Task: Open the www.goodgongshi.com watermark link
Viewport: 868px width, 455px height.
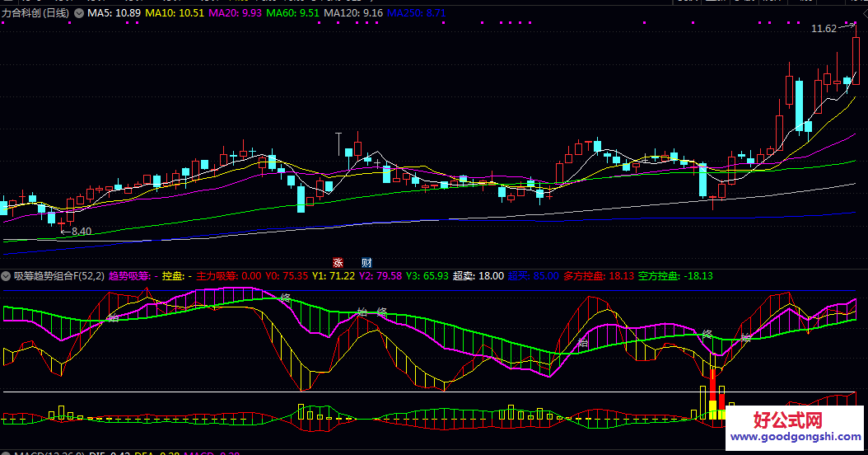Action: click(795, 437)
